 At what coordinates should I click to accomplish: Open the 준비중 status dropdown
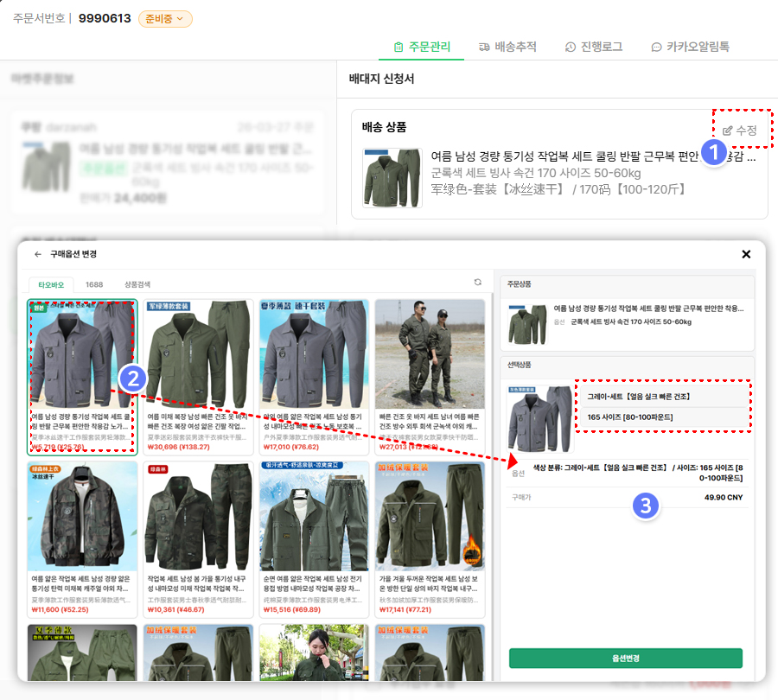[165, 19]
